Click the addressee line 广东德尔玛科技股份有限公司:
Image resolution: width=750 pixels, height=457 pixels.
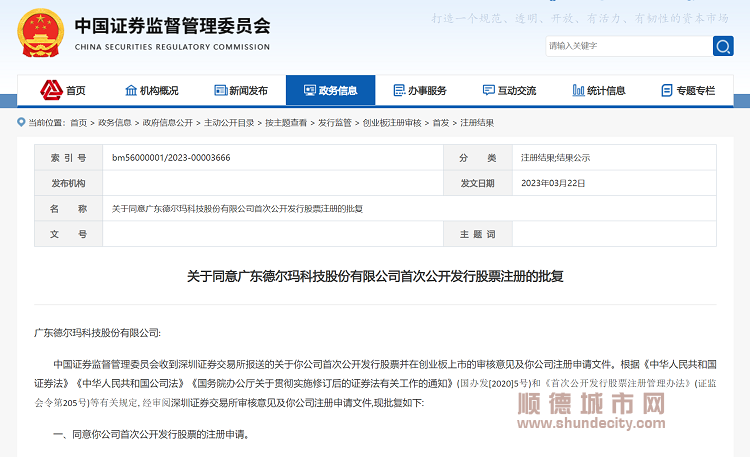[98, 333]
